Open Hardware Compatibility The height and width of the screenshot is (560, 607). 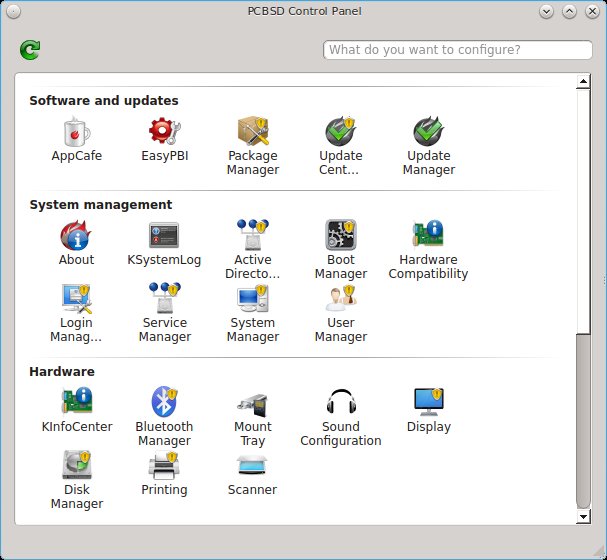coord(428,250)
